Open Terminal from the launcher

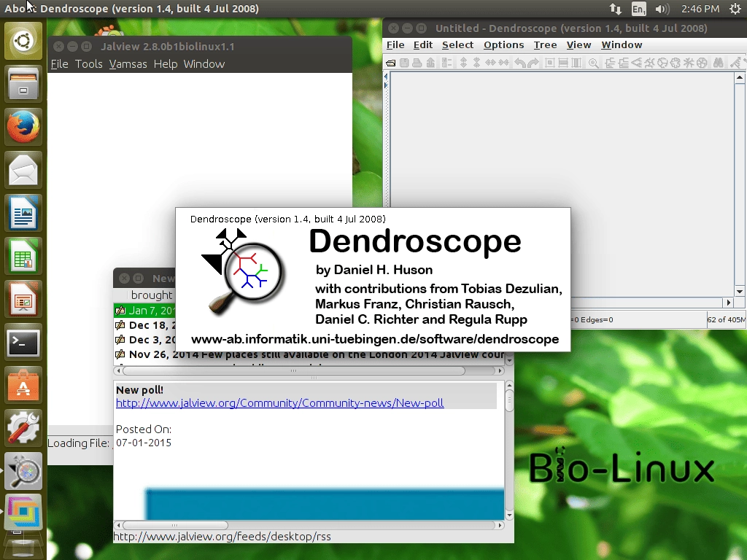coord(23,342)
